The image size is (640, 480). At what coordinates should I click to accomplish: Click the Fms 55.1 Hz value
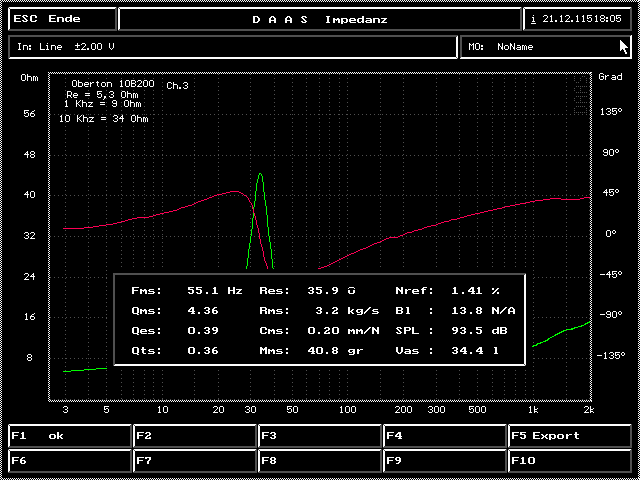[214, 290]
